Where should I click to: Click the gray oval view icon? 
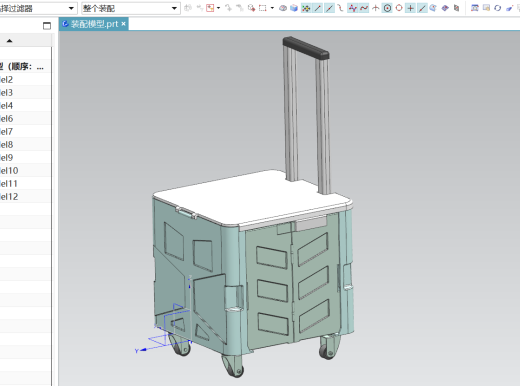pyautogui.click(x=283, y=8)
